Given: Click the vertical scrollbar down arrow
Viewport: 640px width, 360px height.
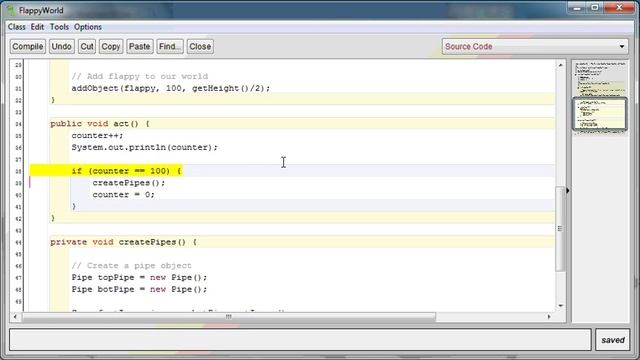Looking at the screenshot, I should click(560, 306).
